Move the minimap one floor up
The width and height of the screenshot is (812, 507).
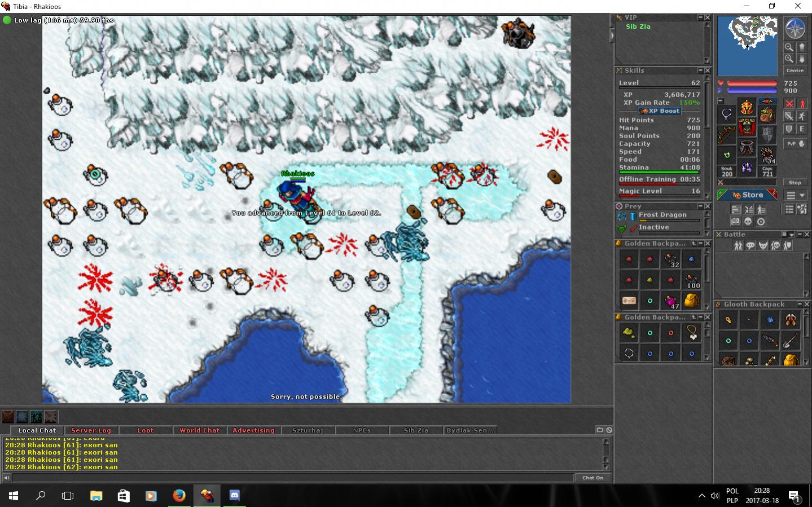coord(801,47)
